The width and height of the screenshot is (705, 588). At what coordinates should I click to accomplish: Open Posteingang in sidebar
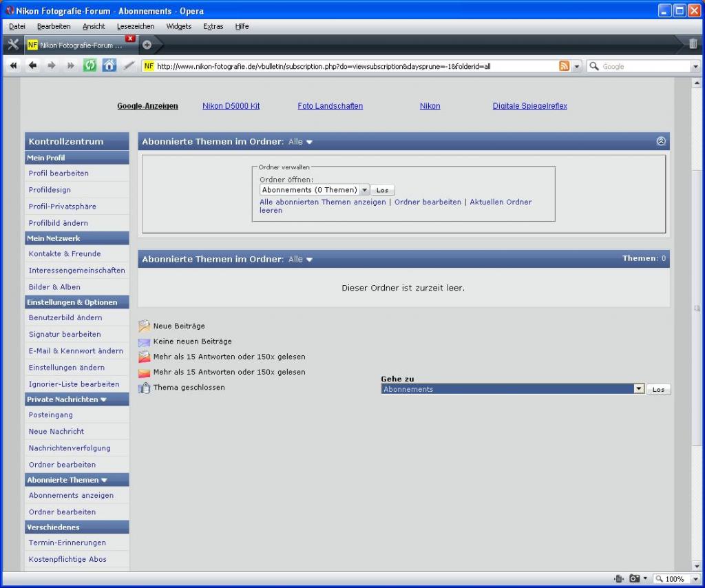pos(50,414)
